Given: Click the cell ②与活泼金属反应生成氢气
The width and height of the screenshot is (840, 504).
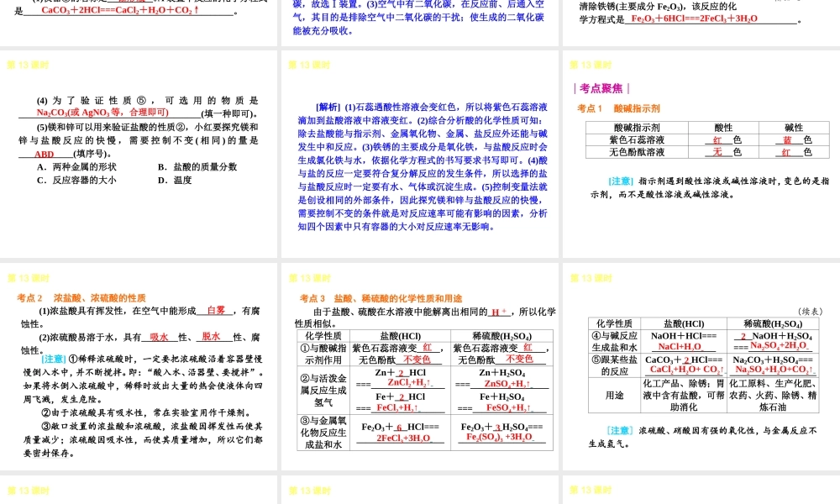Looking at the screenshot, I should [x=323, y=390].
